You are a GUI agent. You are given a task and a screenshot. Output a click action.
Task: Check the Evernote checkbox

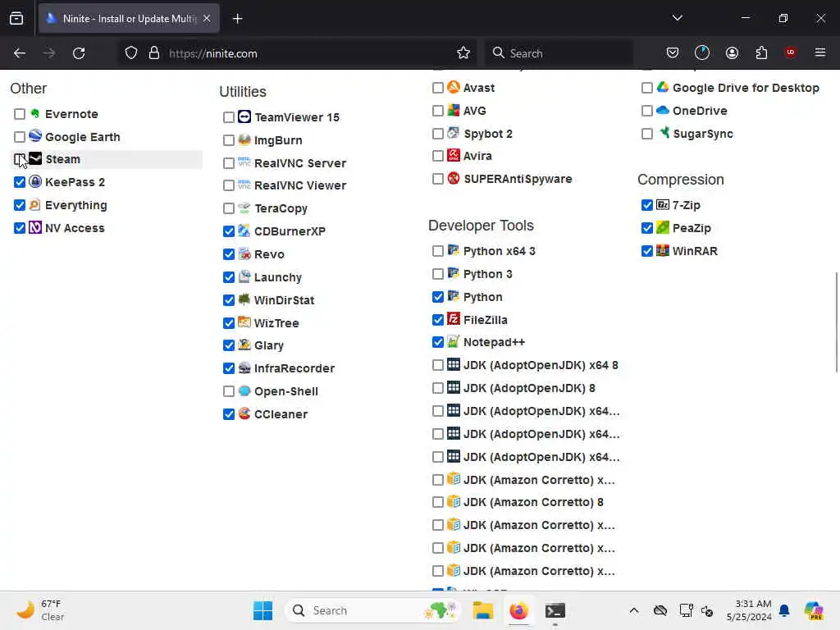20,114
